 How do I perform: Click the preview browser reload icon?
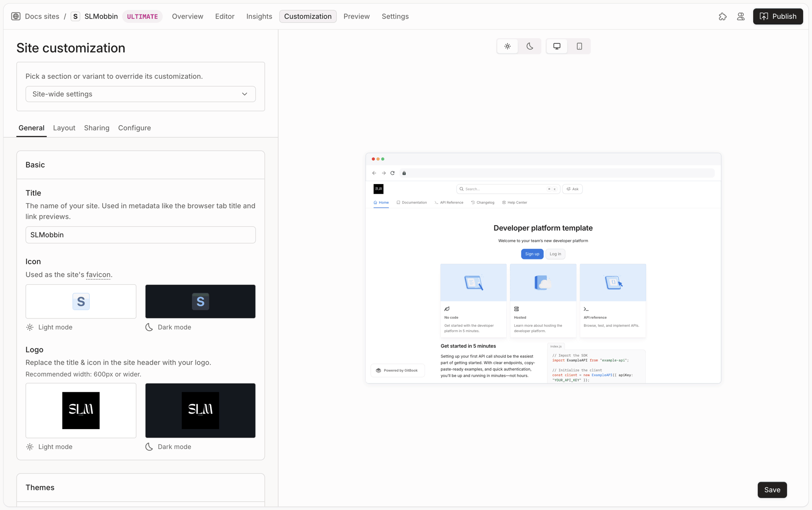click(392, 173)
